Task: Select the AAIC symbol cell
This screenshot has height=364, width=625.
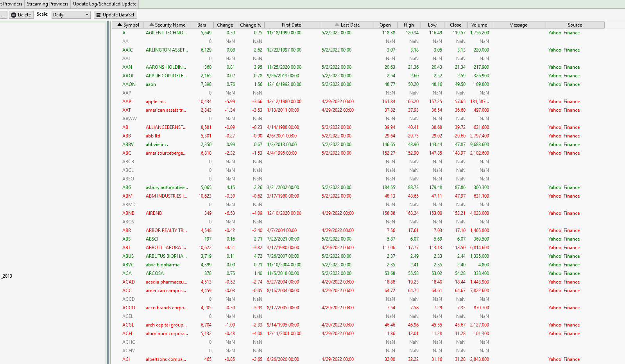Action: (127, 50)
